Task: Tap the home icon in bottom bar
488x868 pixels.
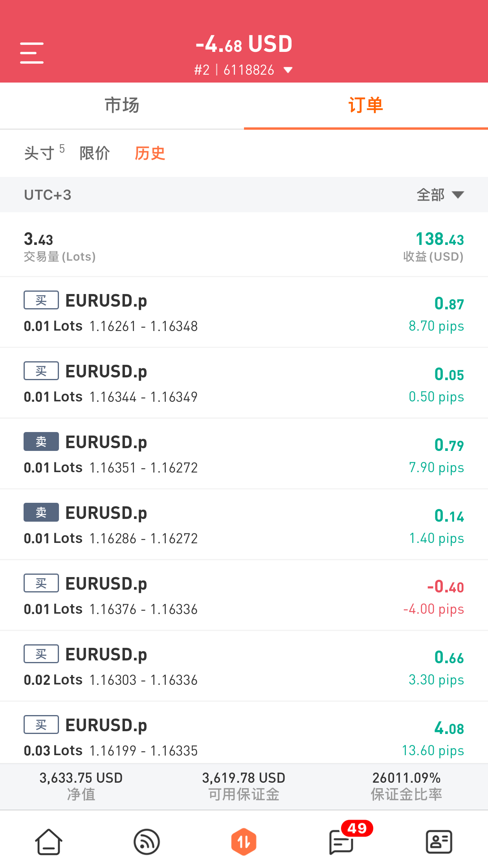Action: tap(49, 842)
